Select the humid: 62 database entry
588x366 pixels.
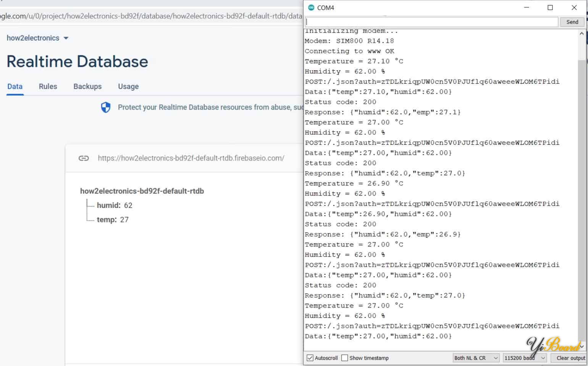(115, 205)
